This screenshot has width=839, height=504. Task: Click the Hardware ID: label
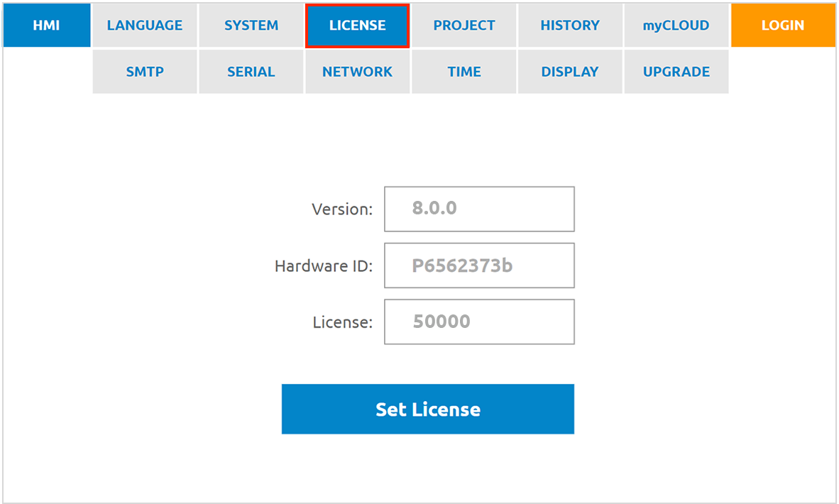(324, 266)
